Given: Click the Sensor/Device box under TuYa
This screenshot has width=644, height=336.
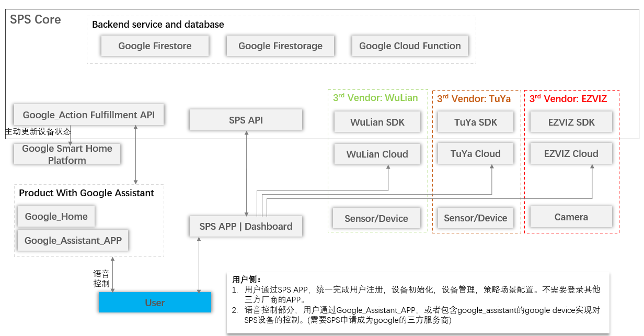Looking at the screenshot, I should [x=476, y=218].
